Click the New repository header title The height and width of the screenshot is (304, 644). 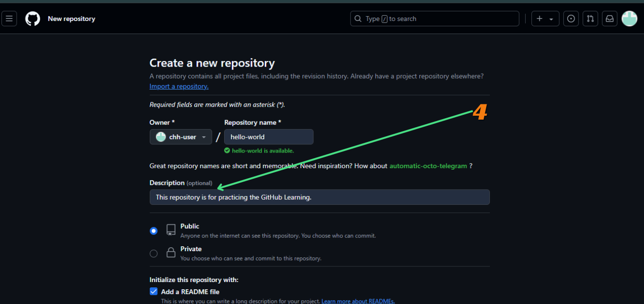tap(72, 19)
